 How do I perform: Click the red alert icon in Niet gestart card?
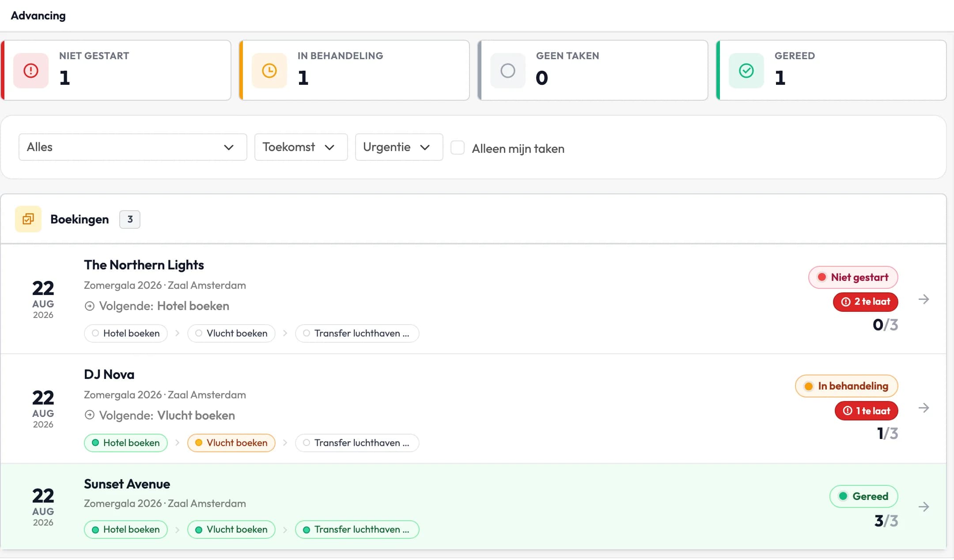pyautogui.click(x=31, y=71)
